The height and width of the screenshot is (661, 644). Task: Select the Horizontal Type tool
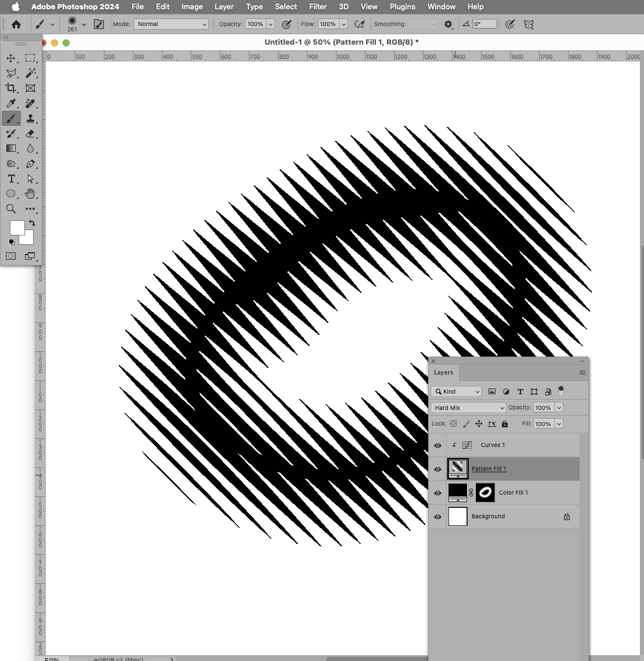pyautogui.click(x=10, y=179)
